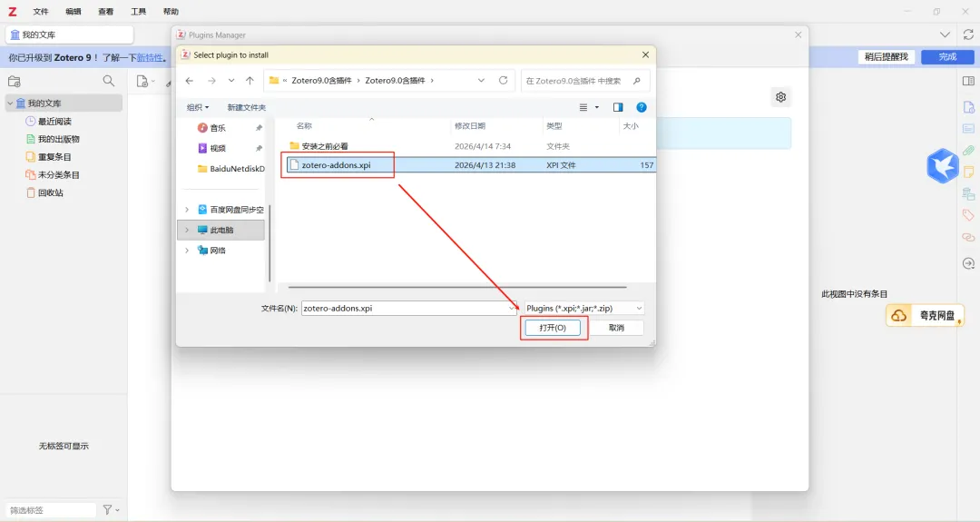Click the 文件名 input field

(x=408, y=308)
